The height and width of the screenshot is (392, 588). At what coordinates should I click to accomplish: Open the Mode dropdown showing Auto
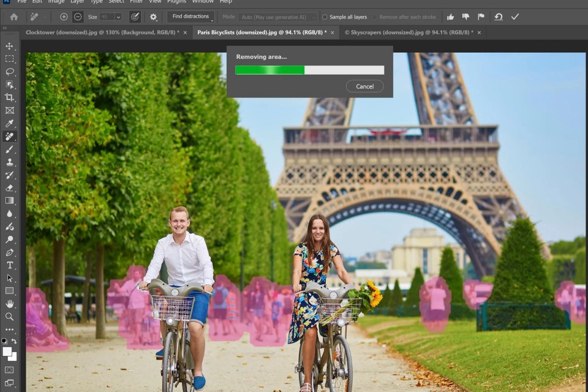coord(277,17)
